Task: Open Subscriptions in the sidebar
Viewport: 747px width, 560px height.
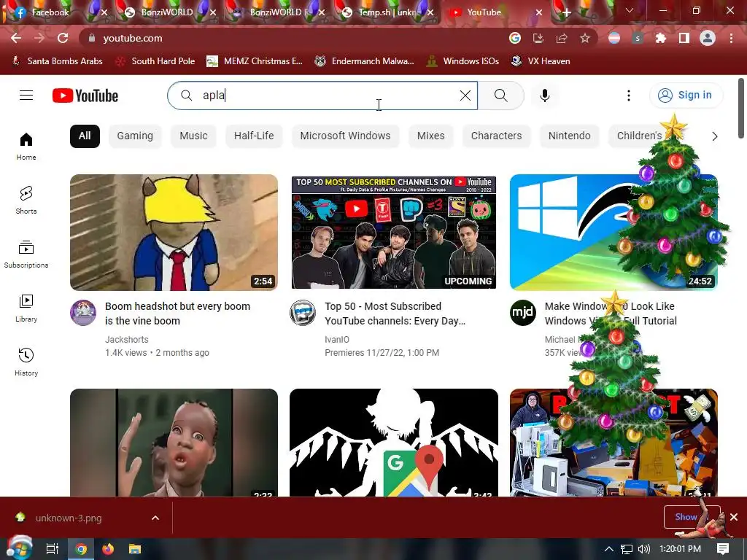Action: (x=26, y=254)
